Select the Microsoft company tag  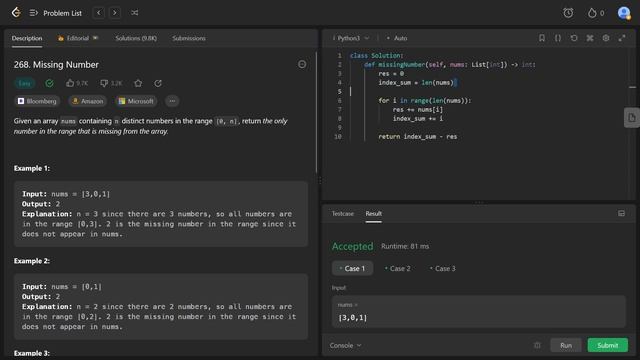(136, 101)
